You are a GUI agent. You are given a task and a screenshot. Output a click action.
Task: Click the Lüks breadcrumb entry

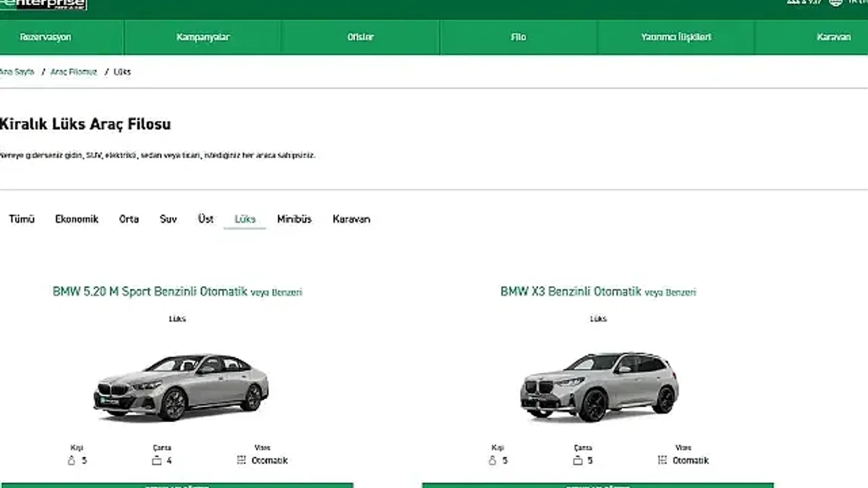point(122,72)
